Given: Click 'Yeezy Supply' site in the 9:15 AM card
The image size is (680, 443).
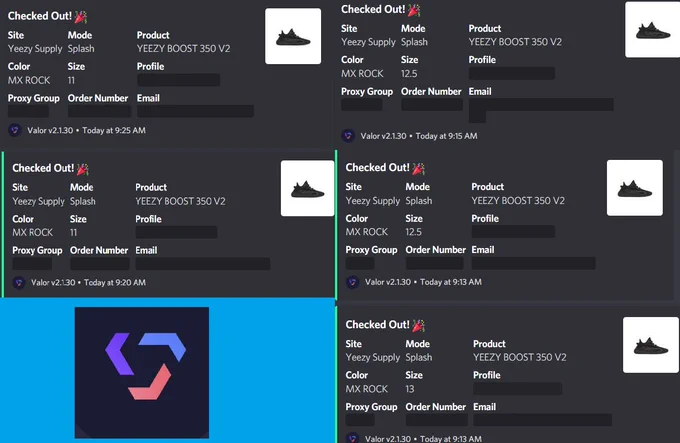Looking at the screenshot, I should pyautogui.click(x=369, y=42).
